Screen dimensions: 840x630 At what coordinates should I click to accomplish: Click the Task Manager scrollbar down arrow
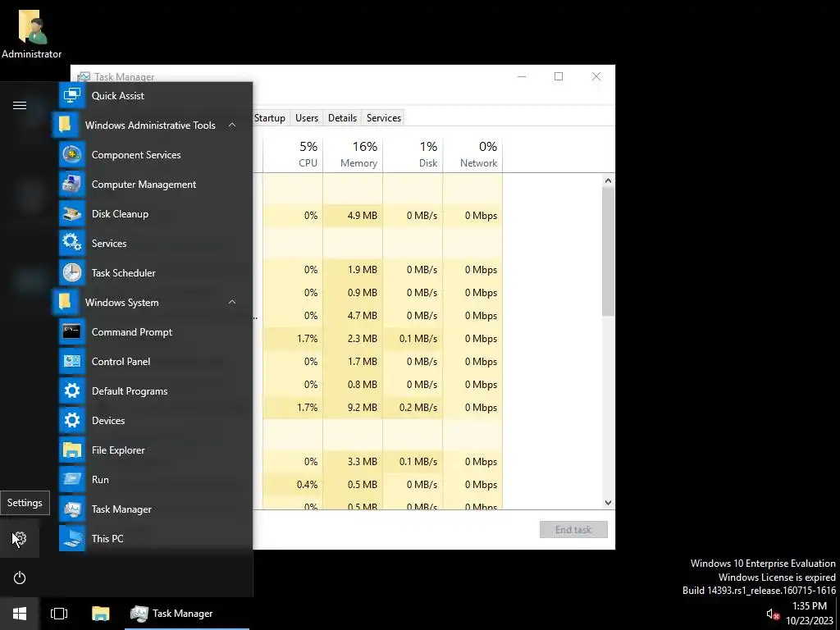tap(608, 503)
